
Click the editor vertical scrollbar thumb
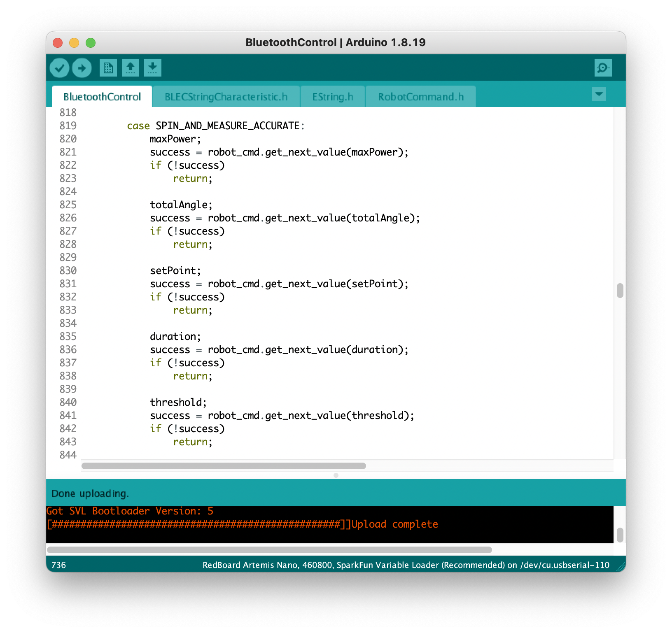[x=620, y=291]
